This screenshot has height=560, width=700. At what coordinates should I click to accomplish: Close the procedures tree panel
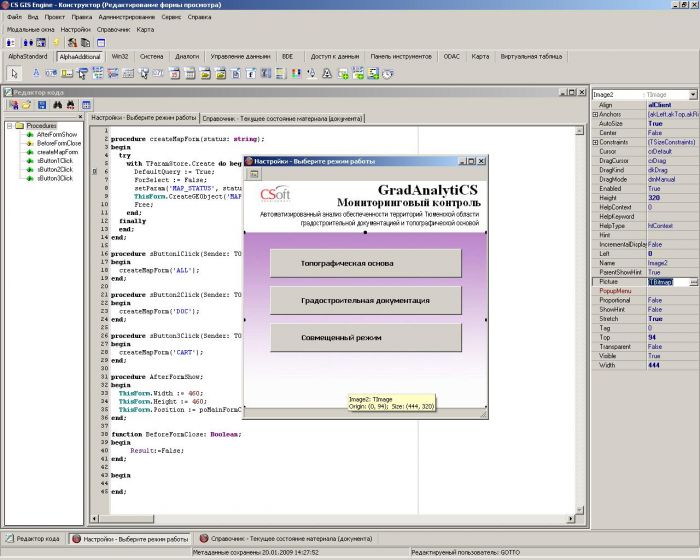click(x=80, y=117)
